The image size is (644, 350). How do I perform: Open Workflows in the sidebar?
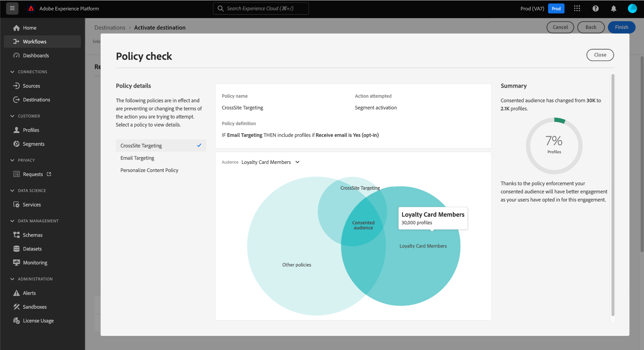42,42
